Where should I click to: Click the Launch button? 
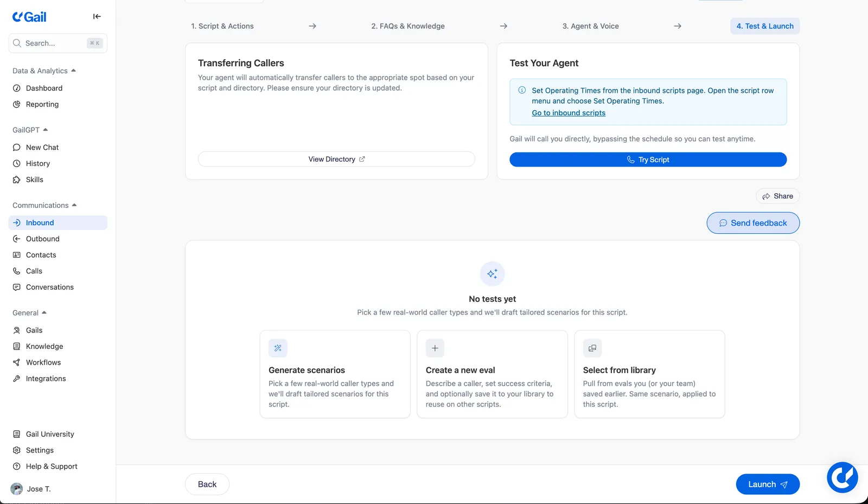pos(768,484)
